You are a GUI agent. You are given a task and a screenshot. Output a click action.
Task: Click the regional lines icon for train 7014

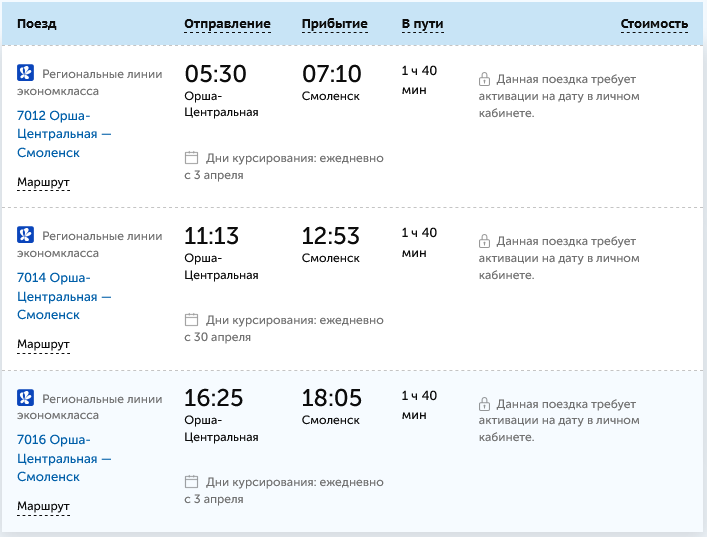pyautogui.click(x=26, y=236)
